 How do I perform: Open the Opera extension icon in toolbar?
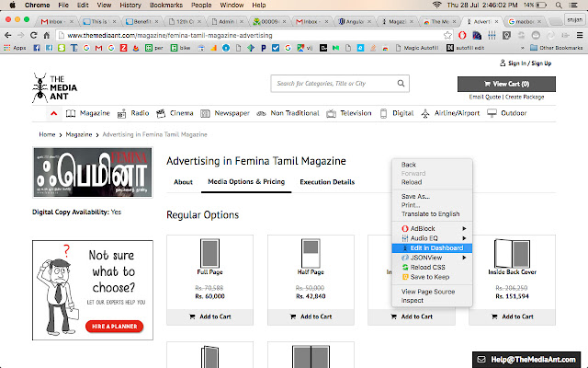click(x=462, y=35)
